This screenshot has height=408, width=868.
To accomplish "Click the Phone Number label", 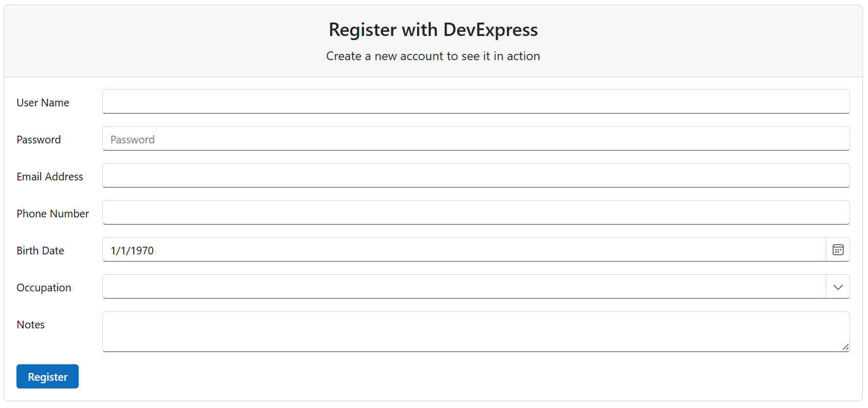I will pyautogui.click(x=52, y=214).
